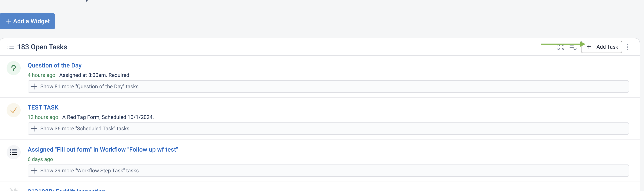Click the Add a Widget button
Viewport: 644px width, 191px height.
[27, 21]
